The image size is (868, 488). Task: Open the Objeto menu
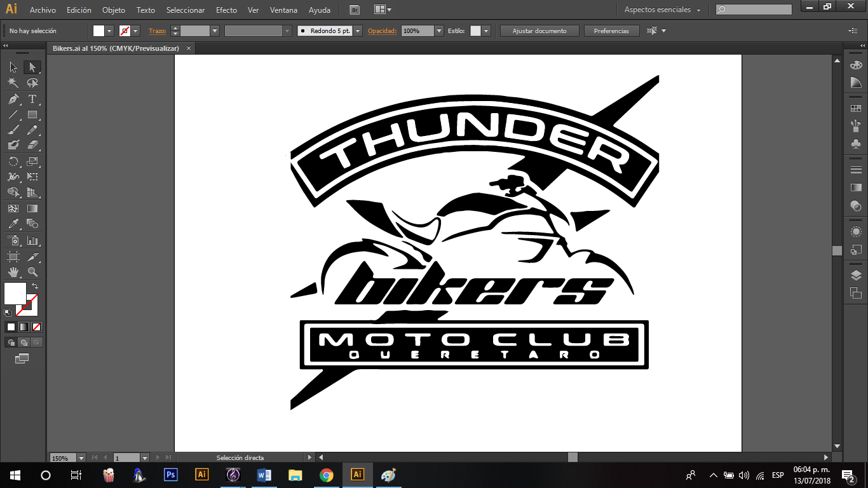114,10
